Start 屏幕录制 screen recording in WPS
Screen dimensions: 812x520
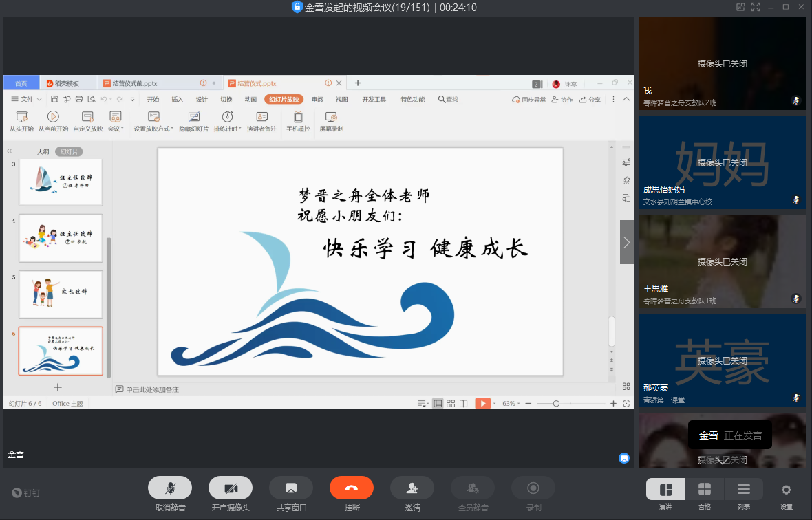pos(332,121)
